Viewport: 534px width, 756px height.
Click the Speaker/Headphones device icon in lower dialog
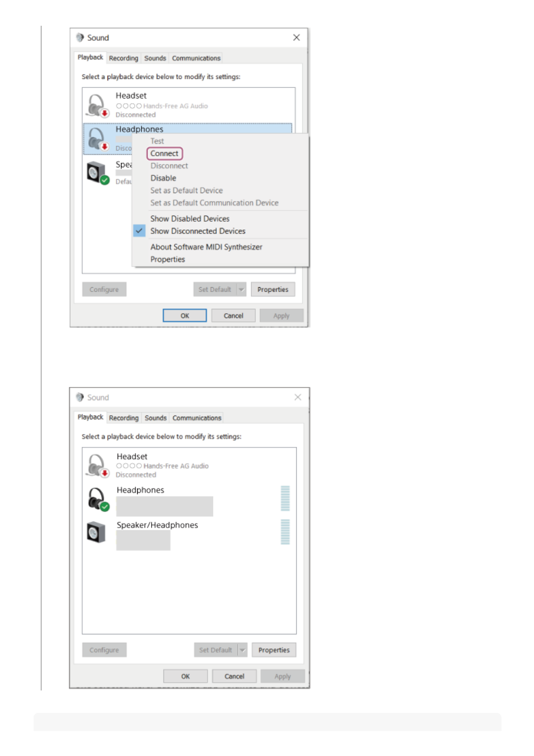tap(96, 532)
